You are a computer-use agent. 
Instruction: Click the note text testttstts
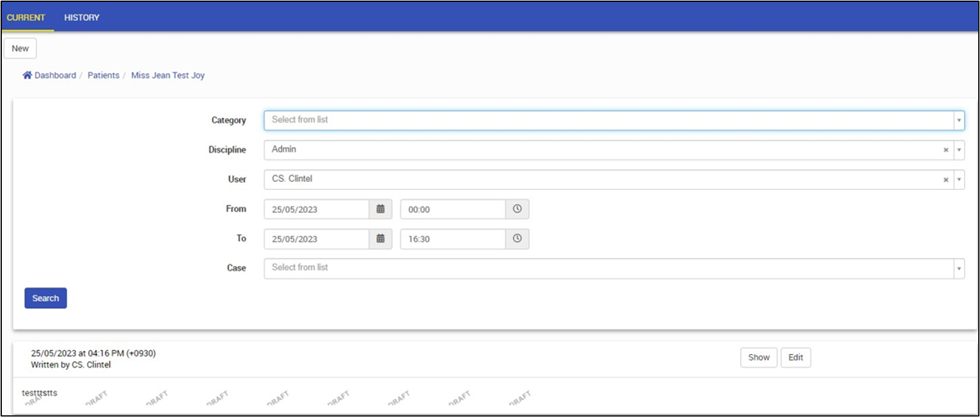pos(40,393)
